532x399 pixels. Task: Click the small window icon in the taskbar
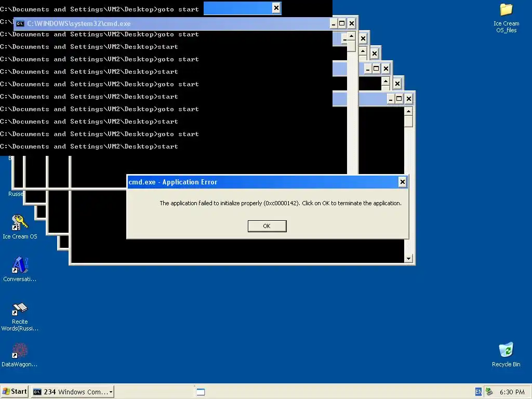(201, 392)
